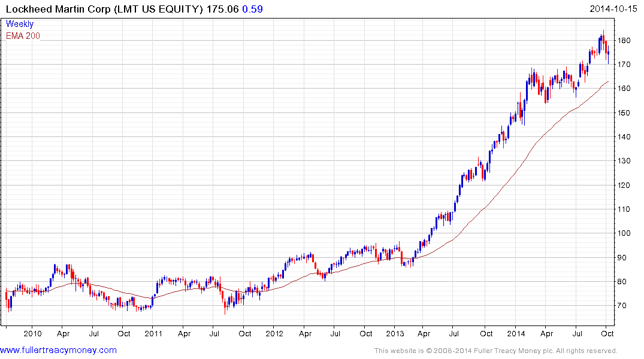Click the 2010 year axis label

(32, 333)
